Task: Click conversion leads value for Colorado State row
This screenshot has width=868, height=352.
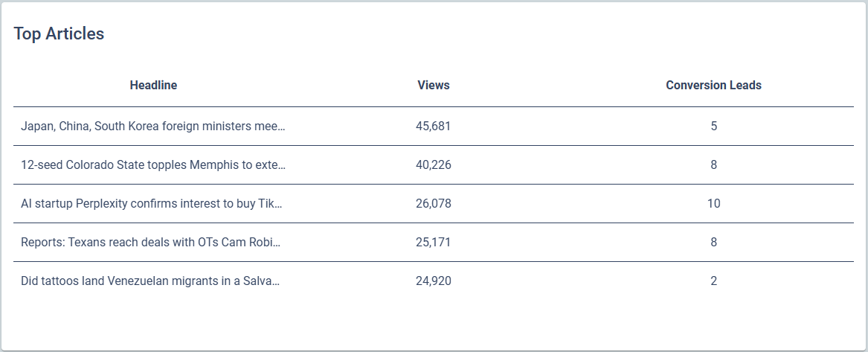Action: click(x=713, y=165)
